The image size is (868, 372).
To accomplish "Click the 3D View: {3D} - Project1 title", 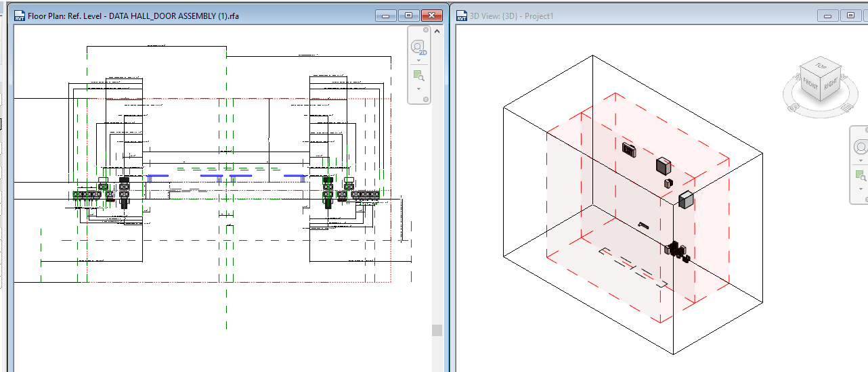I will (513, 15).
